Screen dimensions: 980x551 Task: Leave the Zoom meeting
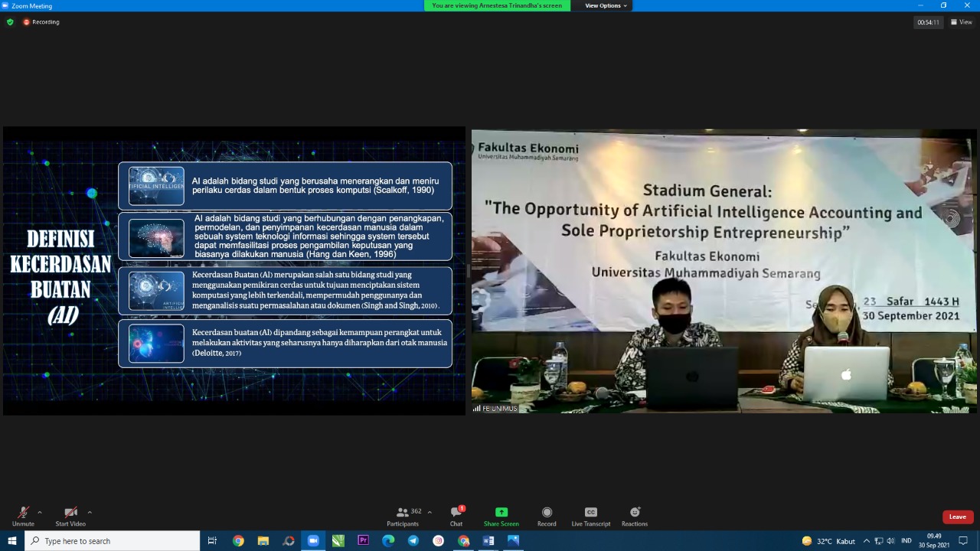coord(958,517)
